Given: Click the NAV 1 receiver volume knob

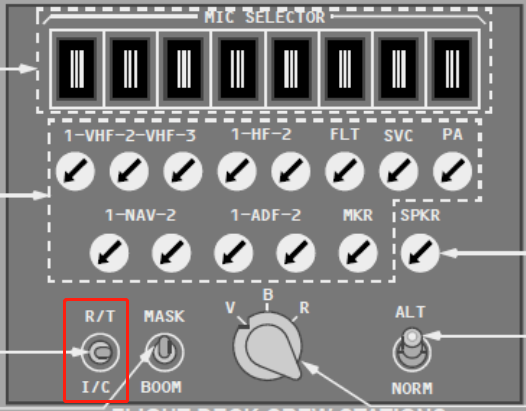Looking at the screenshot, I should [x=109, y=253].
